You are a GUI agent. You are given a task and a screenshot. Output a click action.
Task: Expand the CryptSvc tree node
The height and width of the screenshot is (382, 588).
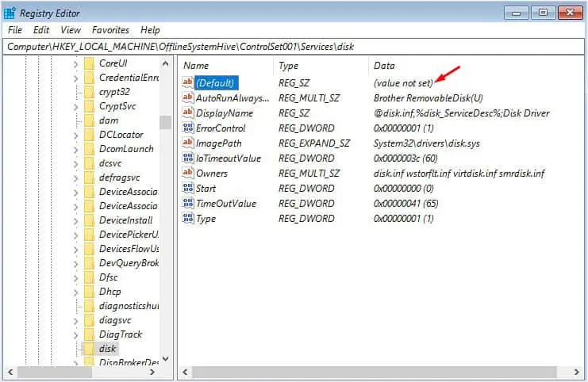[75, 107]
